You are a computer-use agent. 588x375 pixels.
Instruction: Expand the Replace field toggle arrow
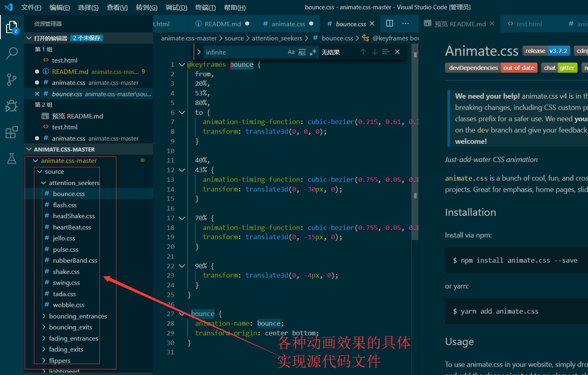[x=199, y=52]
